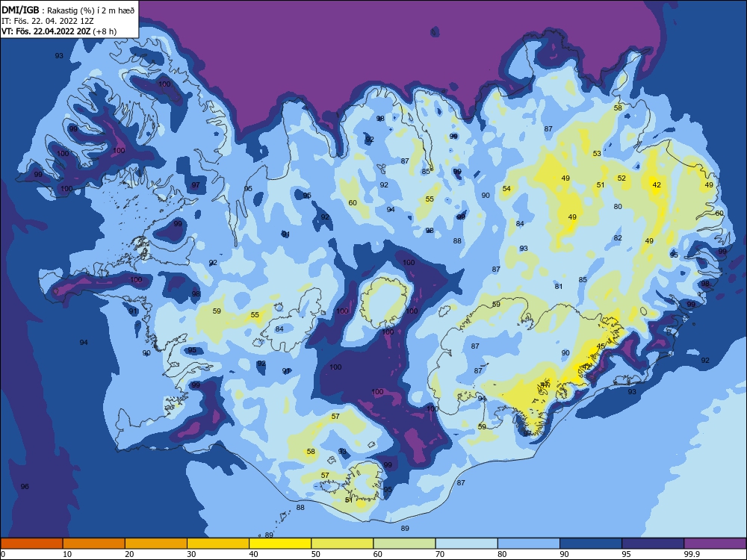
Task: Click the map value '81'
Action: 559,286
